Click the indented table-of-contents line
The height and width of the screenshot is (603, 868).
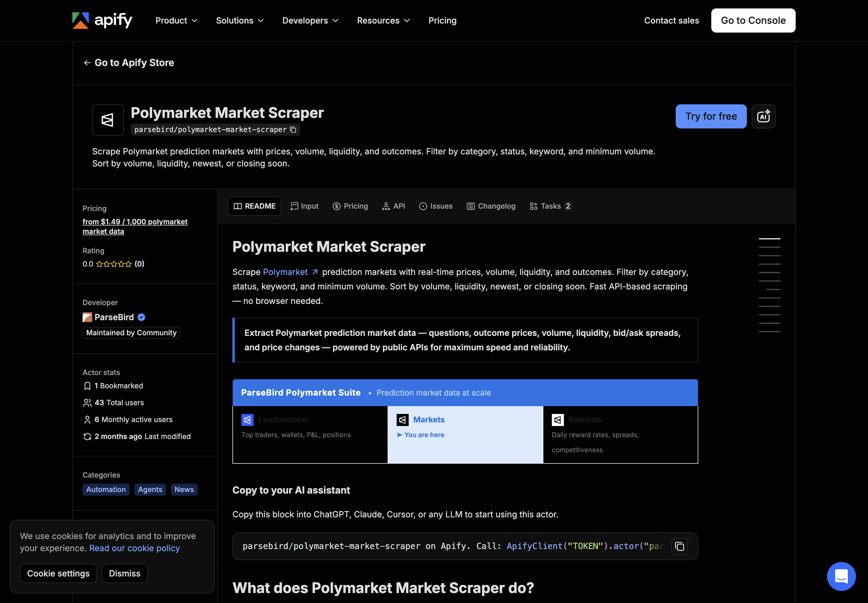point(773,289)
